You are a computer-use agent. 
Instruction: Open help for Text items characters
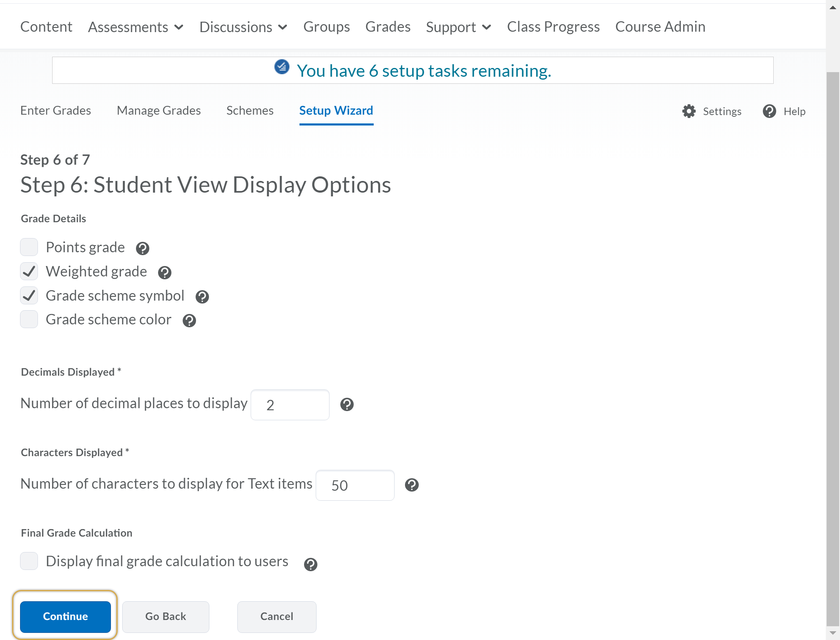(412, 485)
